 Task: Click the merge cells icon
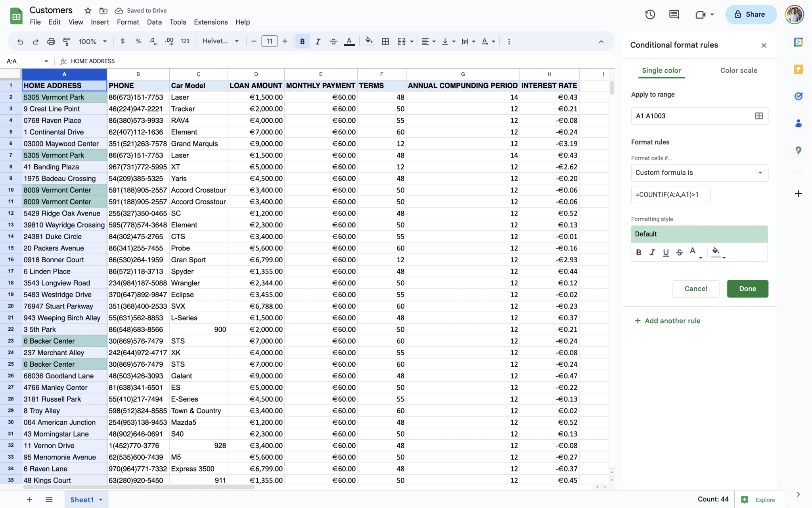pos(402,41)
